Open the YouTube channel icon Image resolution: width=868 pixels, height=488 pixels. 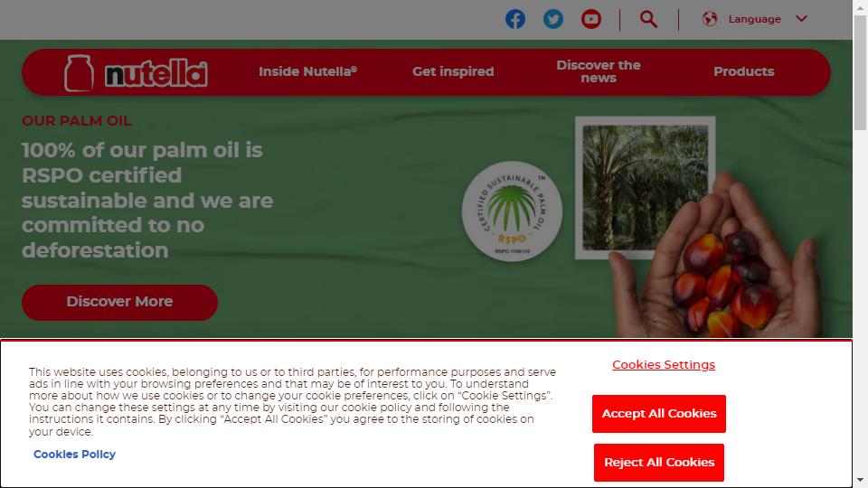[x=591, y=19]
